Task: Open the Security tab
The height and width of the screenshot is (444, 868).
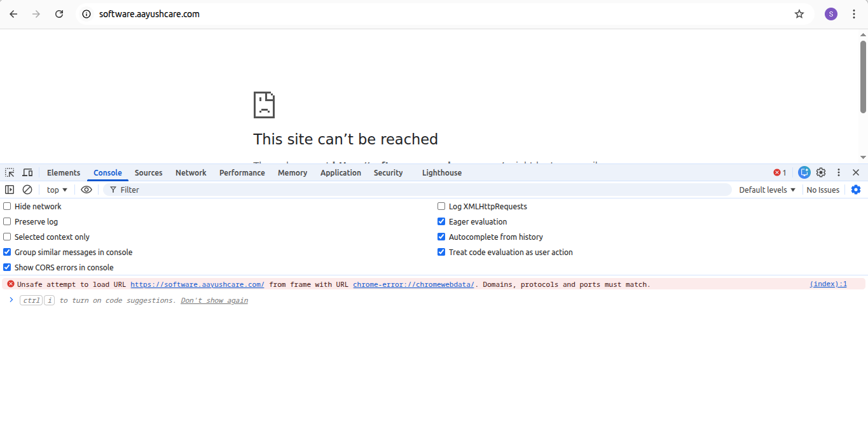Action: click(389, 172)
